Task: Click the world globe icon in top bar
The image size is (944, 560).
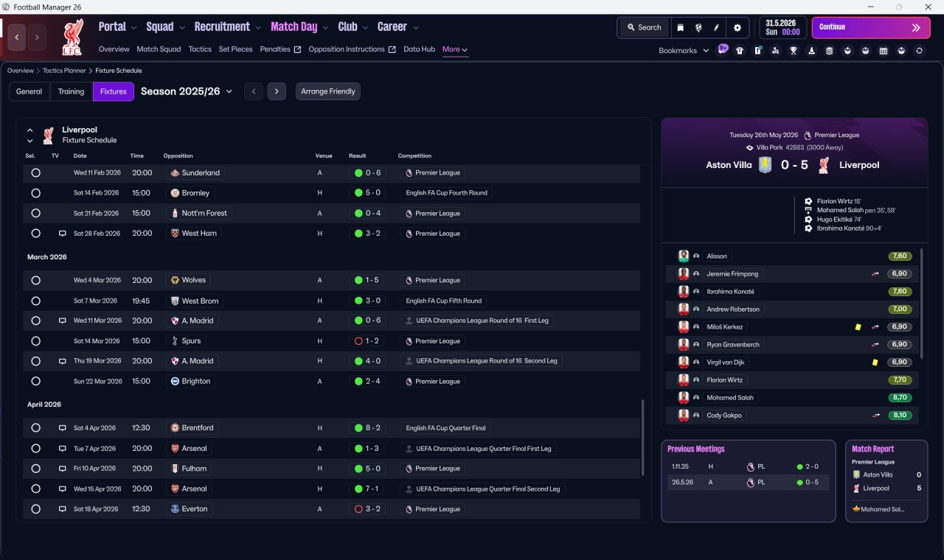Action: (698, 27)
